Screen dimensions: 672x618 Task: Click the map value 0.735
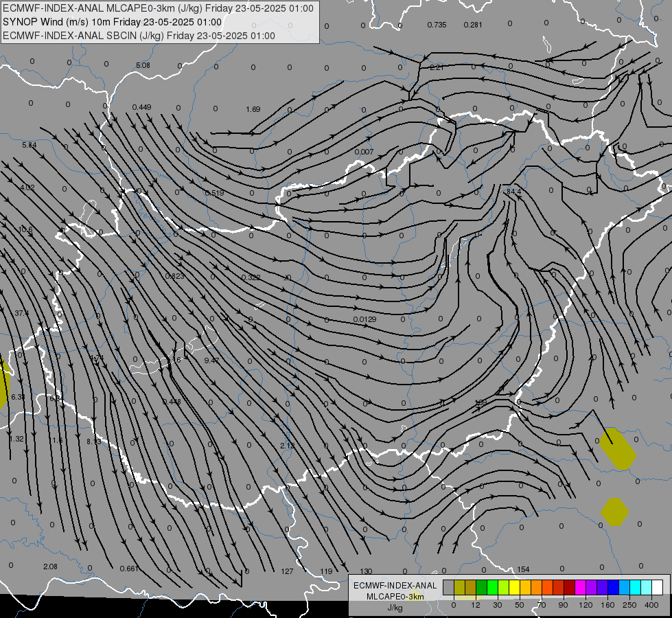point(437,25)
